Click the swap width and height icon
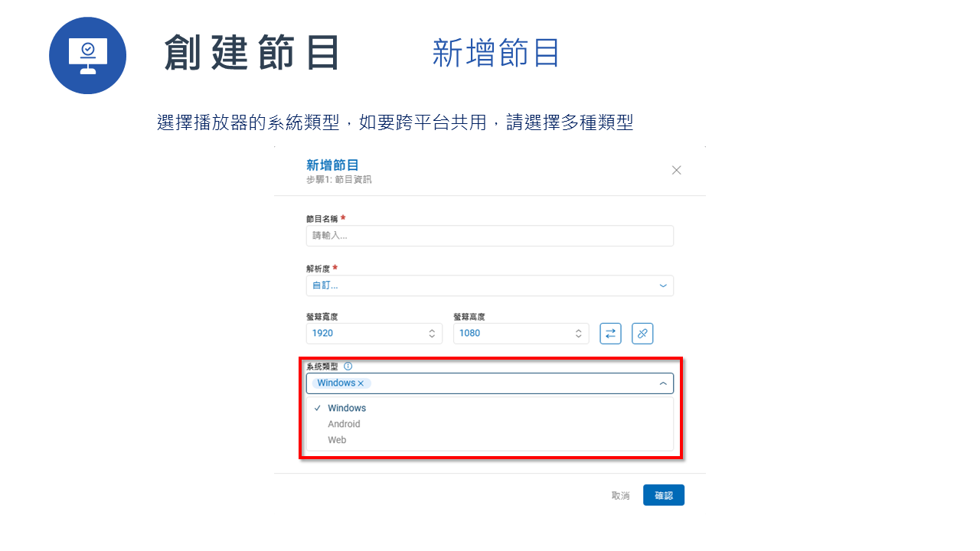The image size is (980, 551). pyautogui.click(x=610, y=333)
